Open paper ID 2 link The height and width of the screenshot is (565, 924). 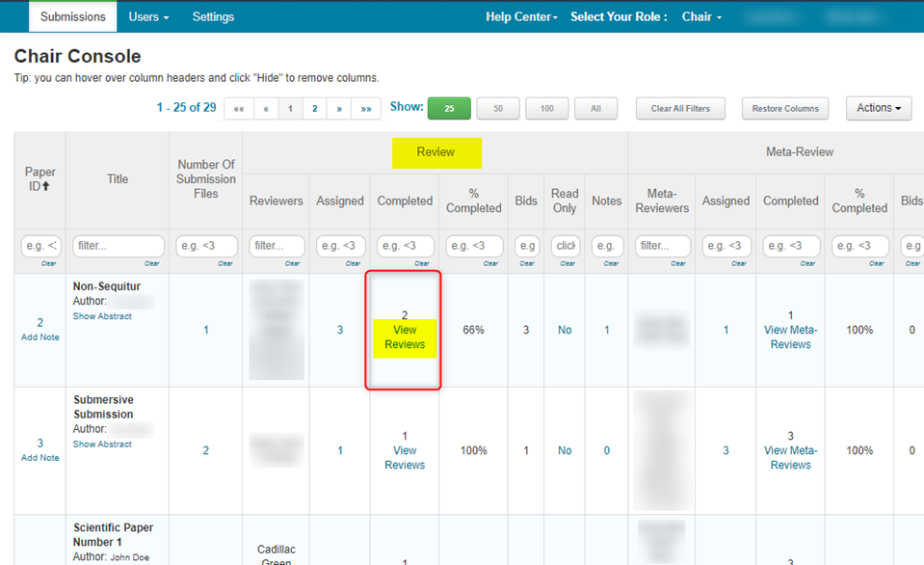click(x=40, y=323)
